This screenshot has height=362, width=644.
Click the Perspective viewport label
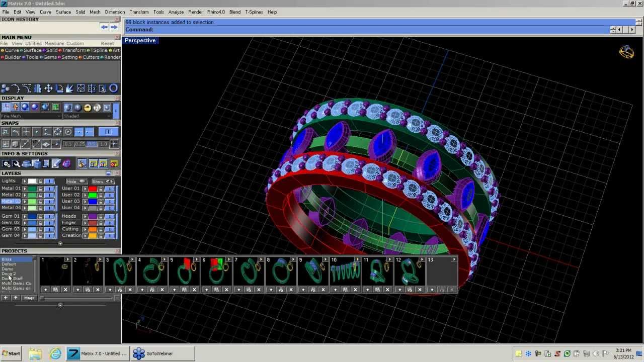click(x=140, y=40)
